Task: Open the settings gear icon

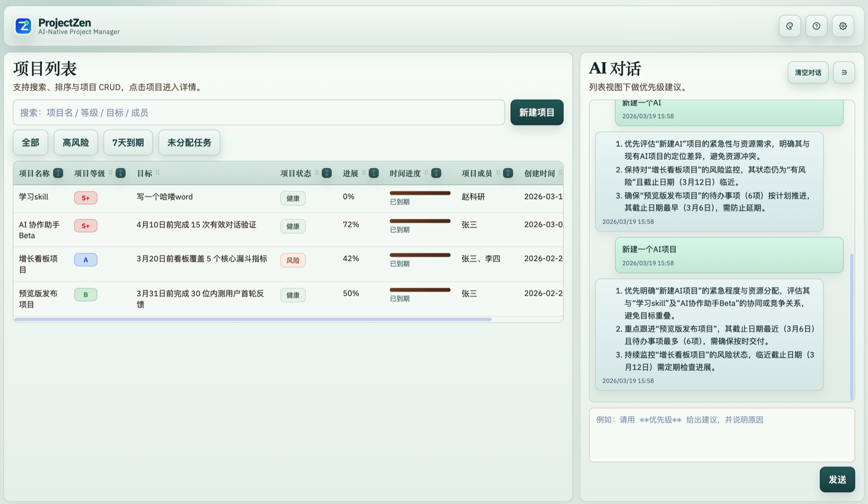Action: (x=842, y=26)
